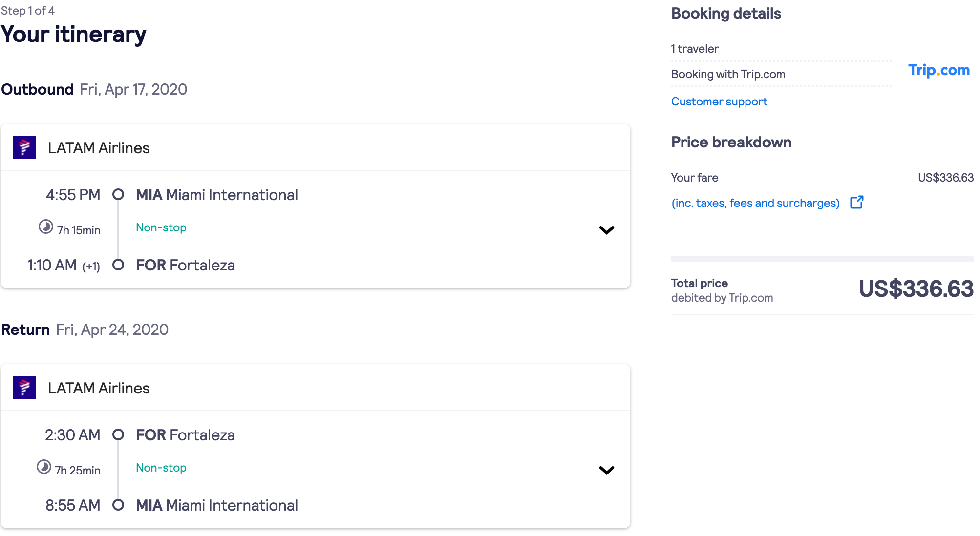This screenshot has height=536, width=980.
Task: Click the return flight Non-stop label
Action: 161,468
